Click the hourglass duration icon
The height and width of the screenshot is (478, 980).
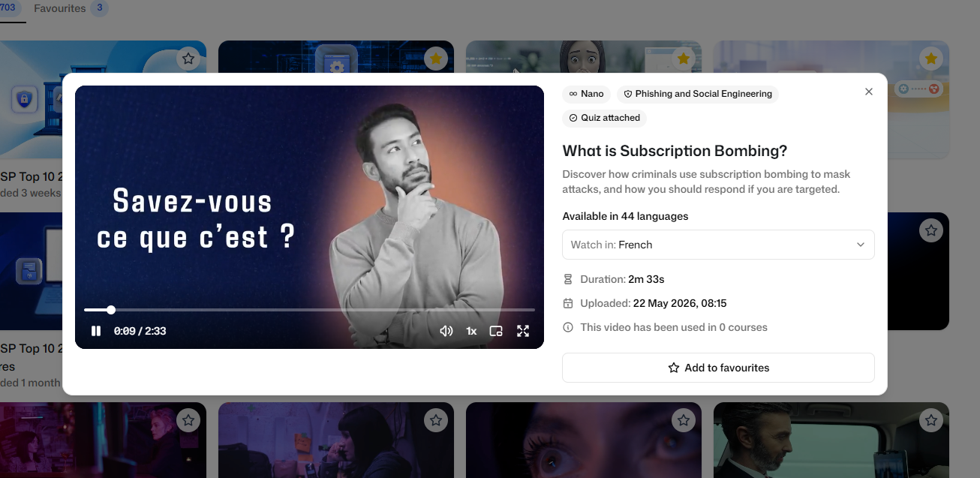pyautogui.click(x=568, y=279)
